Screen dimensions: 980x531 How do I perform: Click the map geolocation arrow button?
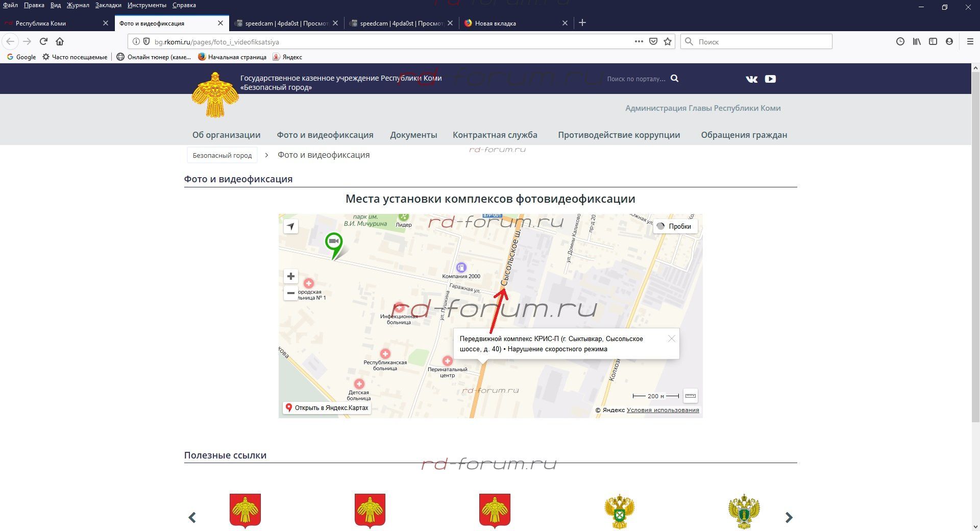(291, 226)
